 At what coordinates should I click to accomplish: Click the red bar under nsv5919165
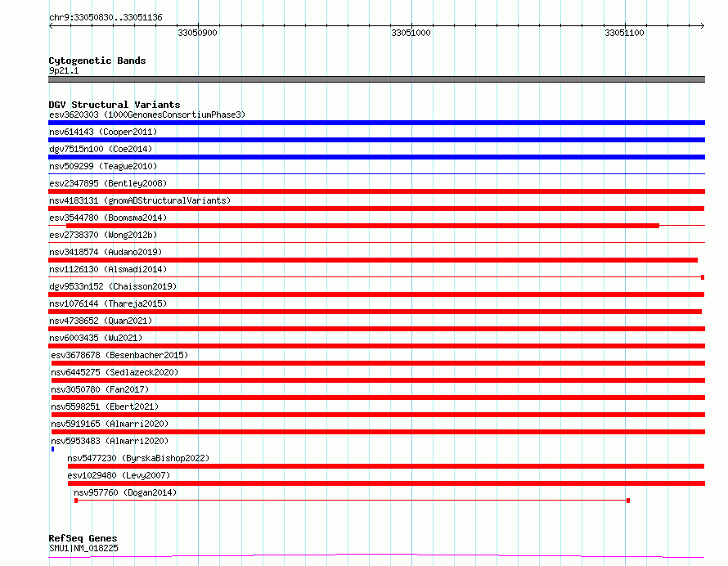click(x=378, y=432)
